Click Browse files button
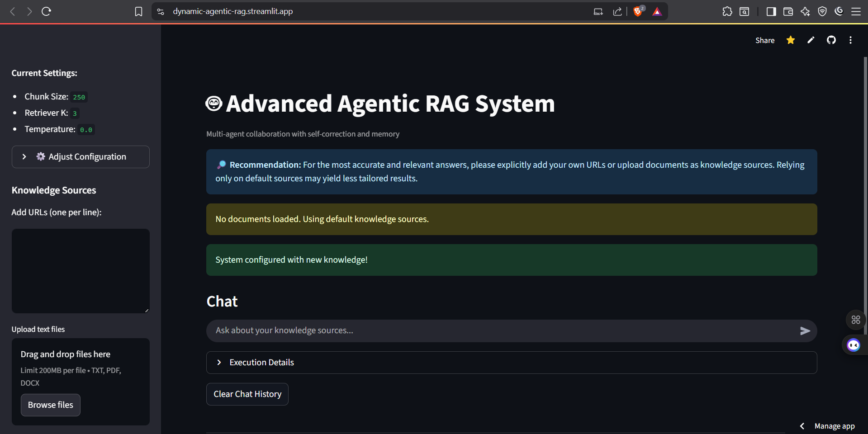The height and width of the screenshot is (434, 868). [x=51, y=405]
